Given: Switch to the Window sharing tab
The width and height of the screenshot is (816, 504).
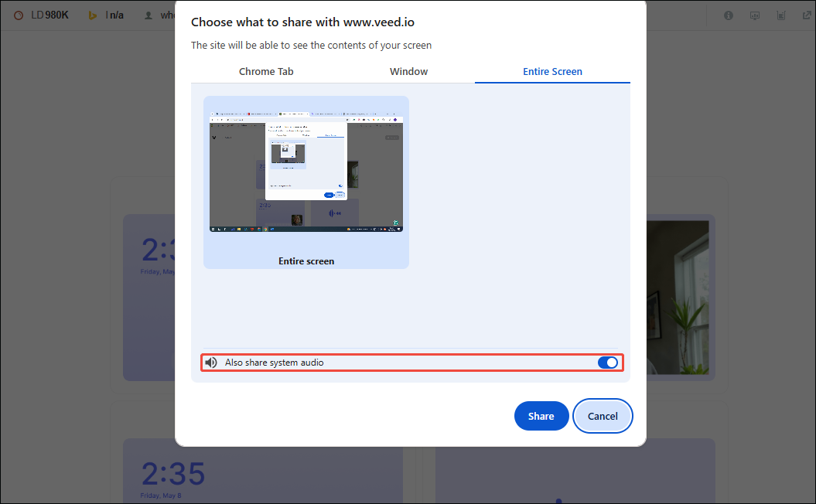Looking at the screenshot, I should (x=408, y=71).
